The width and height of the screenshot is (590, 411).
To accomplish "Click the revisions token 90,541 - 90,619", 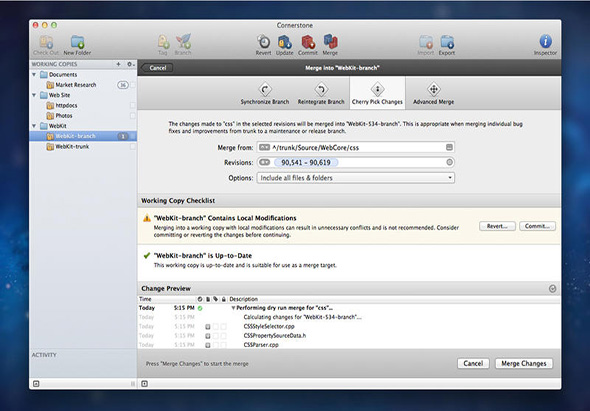I will tap(306, 163).
